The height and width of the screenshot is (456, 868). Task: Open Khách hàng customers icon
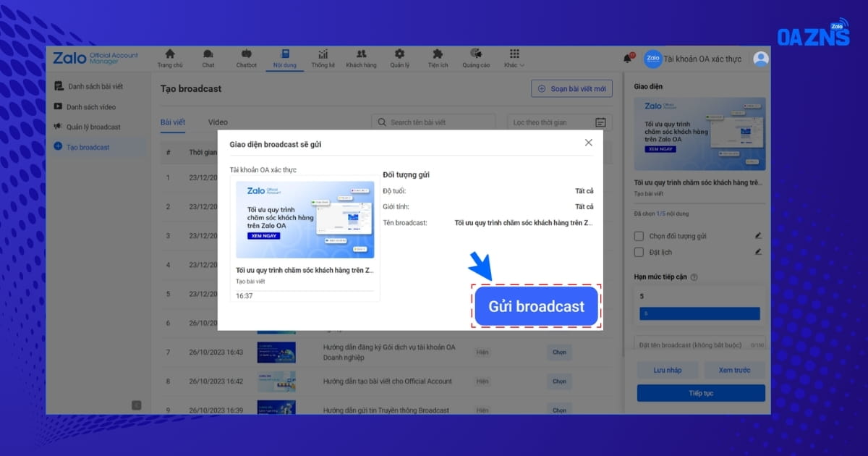pos(362,58)
